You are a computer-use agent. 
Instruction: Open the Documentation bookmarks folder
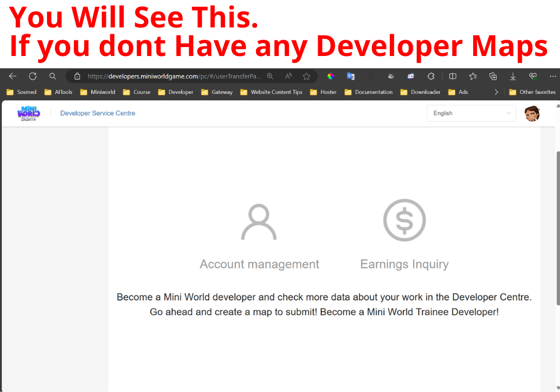coord(368,92)
